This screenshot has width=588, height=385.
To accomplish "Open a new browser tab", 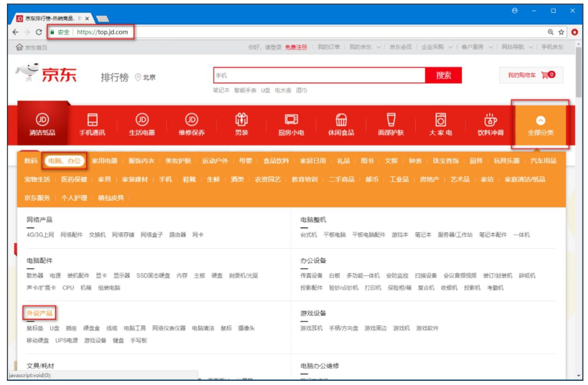I will [103, 19].
